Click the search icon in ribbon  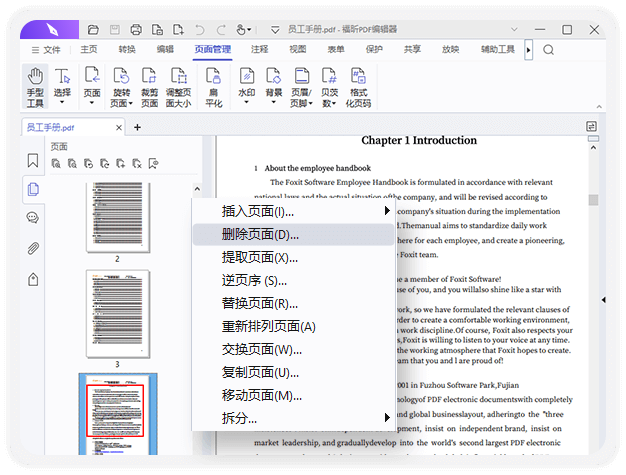tap(548, 49)
